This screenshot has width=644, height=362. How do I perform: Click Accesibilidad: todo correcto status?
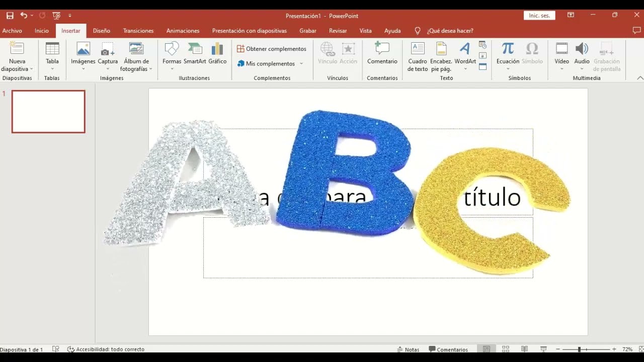[106, 349]
